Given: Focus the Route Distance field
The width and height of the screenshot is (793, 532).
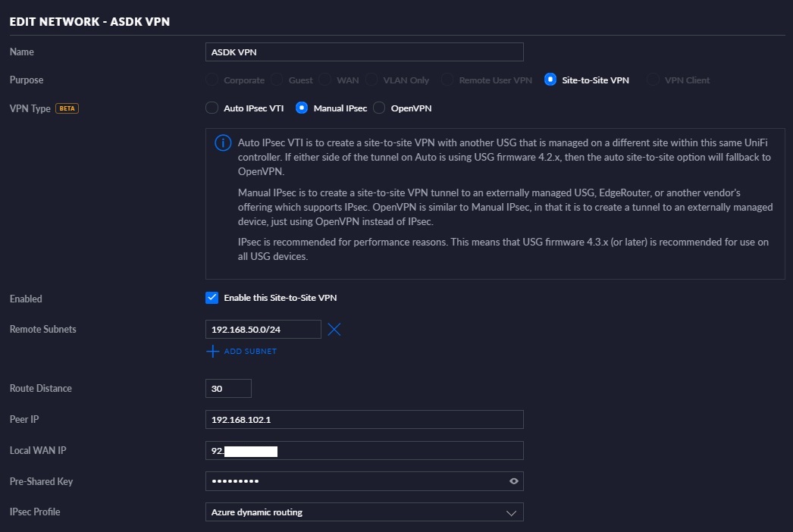Looking at the screenshot, I should coord(228,388).
